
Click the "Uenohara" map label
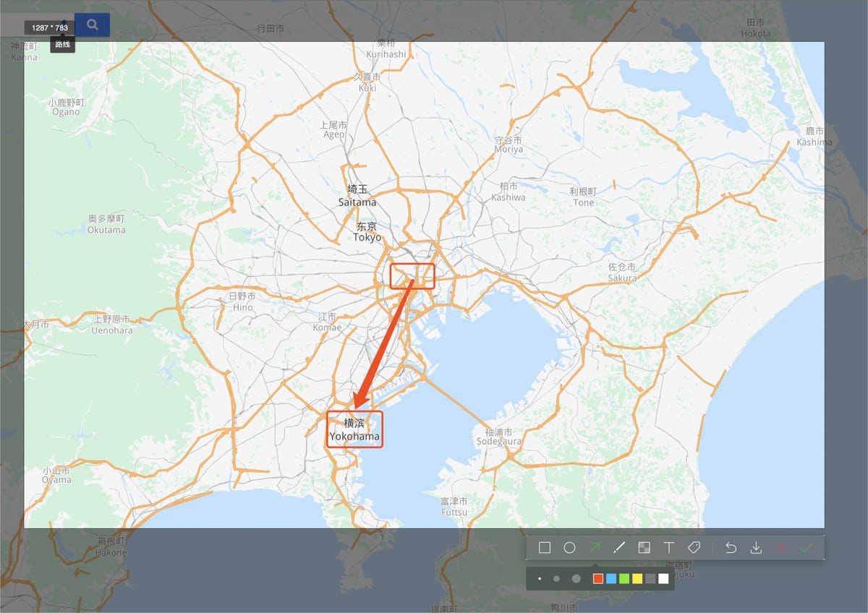pyautogui.click(x=112, y=330)
